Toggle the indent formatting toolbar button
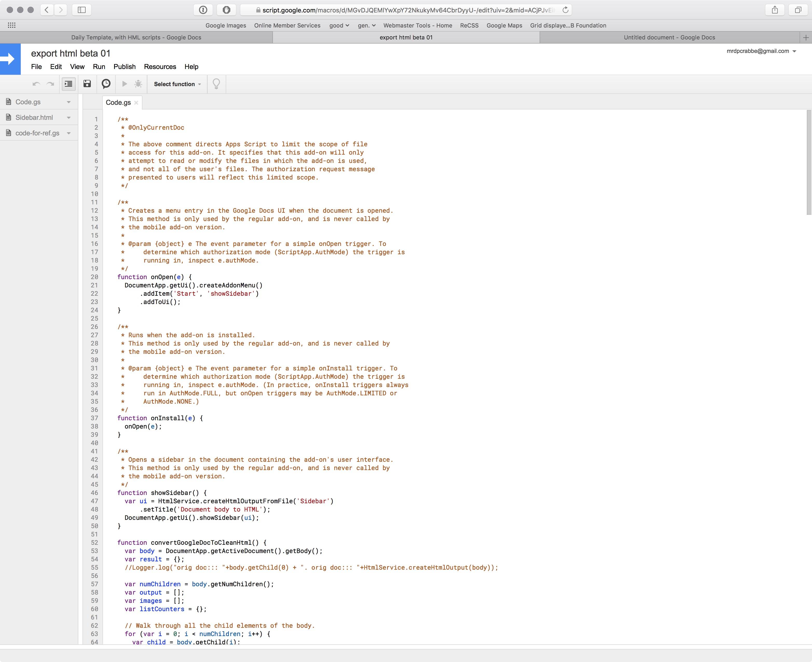 (x=69, y=84)
